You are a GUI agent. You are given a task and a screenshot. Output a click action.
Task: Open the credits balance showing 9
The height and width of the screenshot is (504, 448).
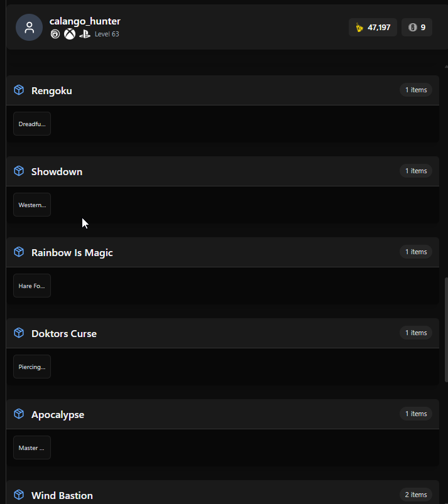point(417,28)
